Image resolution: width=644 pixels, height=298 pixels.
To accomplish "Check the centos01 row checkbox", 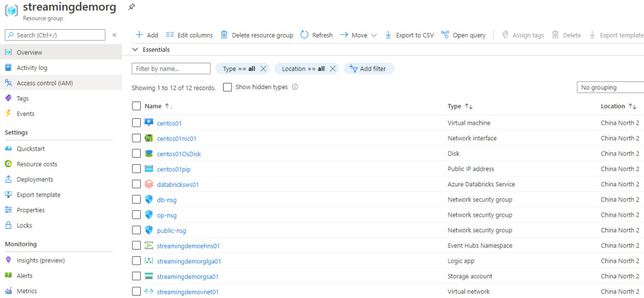I will [x=137, y=122].
